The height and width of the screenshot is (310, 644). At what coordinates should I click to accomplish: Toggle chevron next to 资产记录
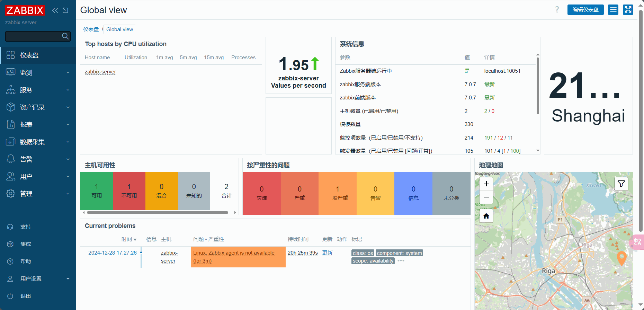pyautogui.click(x=68, y=107)
